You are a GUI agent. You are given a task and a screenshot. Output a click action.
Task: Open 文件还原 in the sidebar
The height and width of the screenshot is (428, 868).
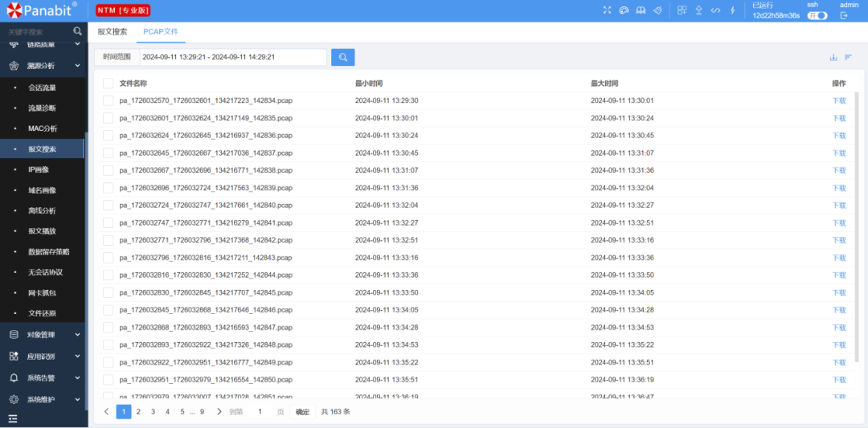(x=43, y=313)
